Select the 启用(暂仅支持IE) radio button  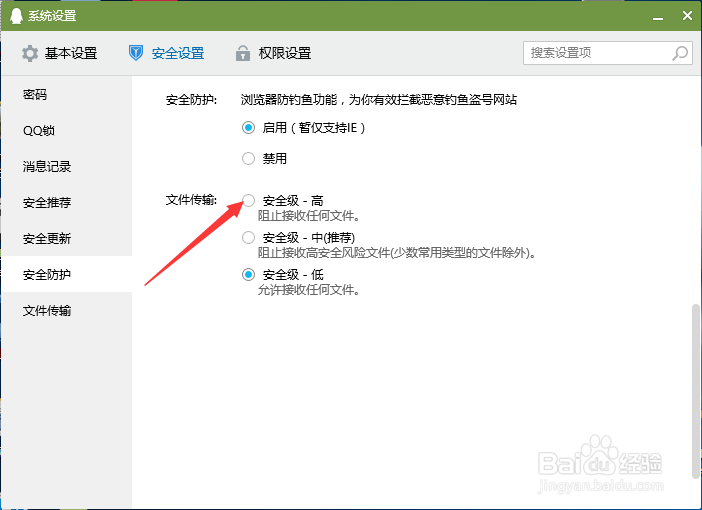[x=248, y=128]
